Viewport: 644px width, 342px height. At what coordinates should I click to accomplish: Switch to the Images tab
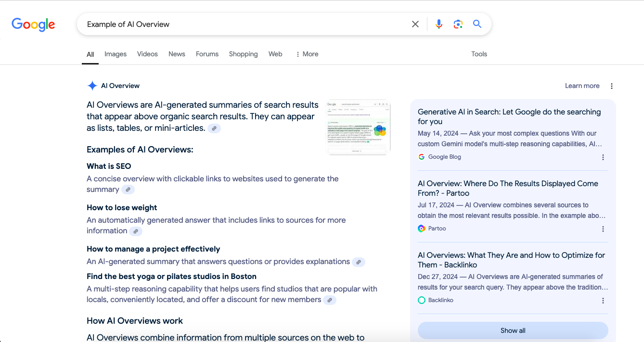[x=116, y=54]
